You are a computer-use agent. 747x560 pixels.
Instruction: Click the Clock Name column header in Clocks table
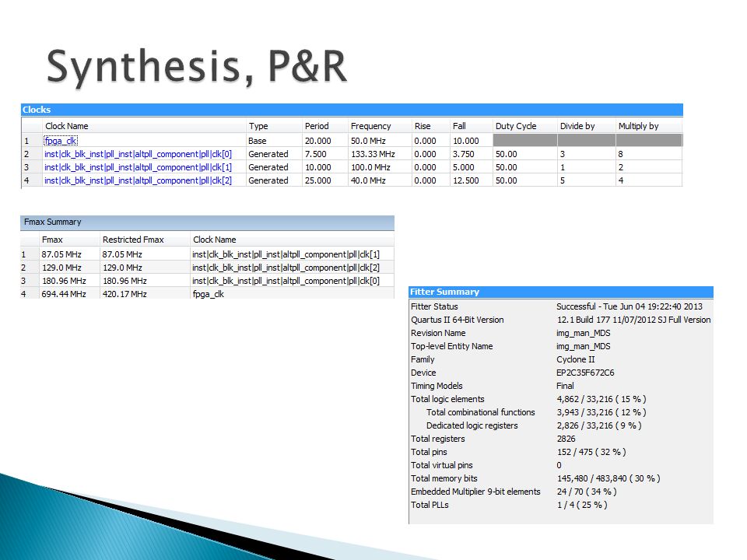(x=67, y=126)
